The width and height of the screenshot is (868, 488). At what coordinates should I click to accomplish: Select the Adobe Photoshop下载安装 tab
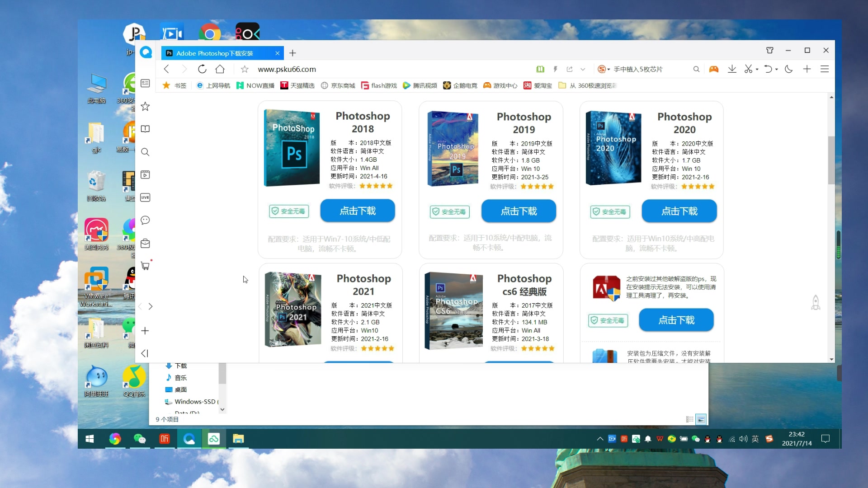216,53
